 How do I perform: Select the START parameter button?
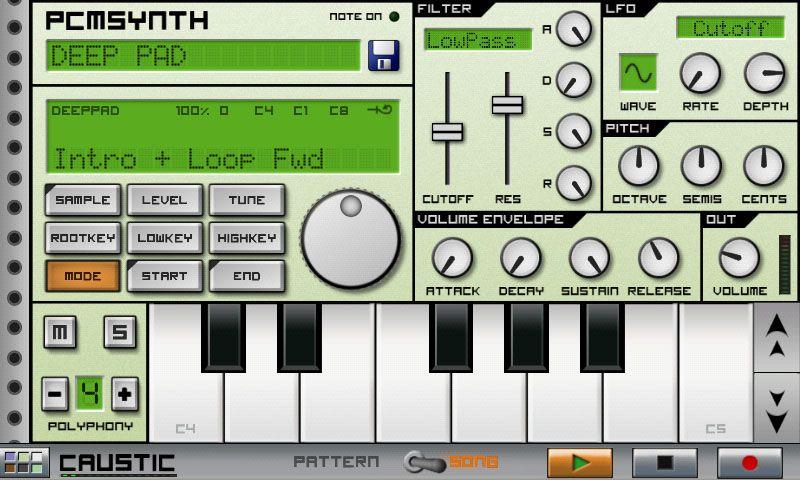(x=164, y=276)
